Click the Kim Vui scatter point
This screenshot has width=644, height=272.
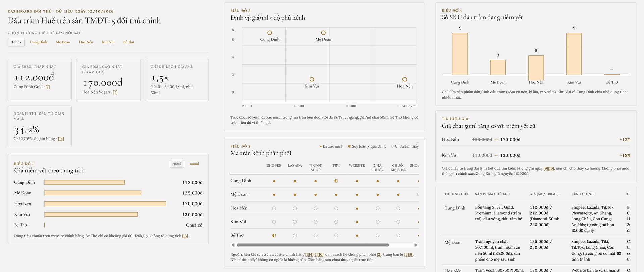(312, 79)
